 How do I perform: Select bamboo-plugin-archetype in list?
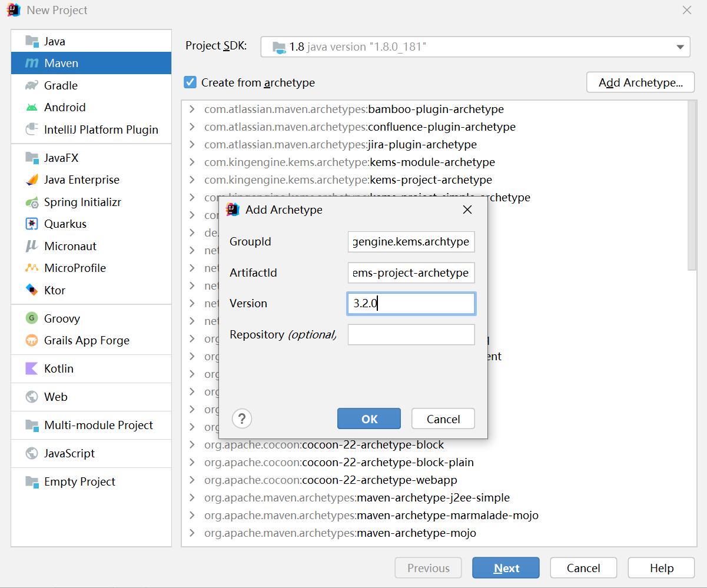(x=354, y=109)
